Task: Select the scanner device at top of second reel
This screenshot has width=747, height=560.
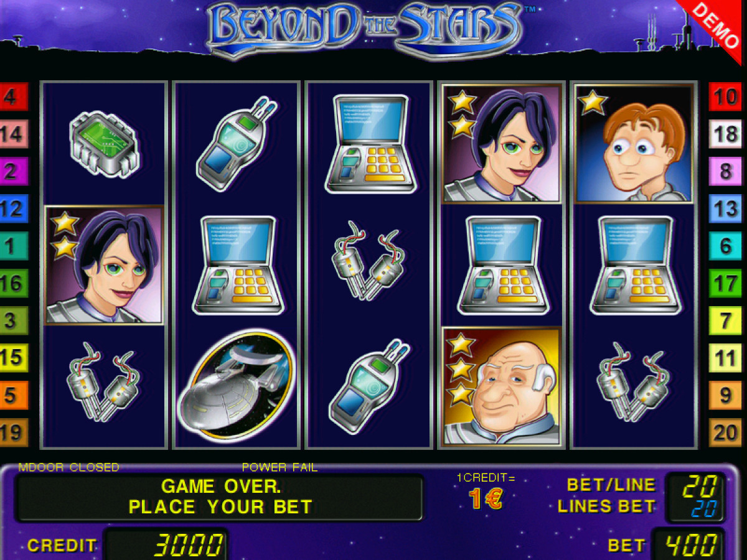Action: 237,143
